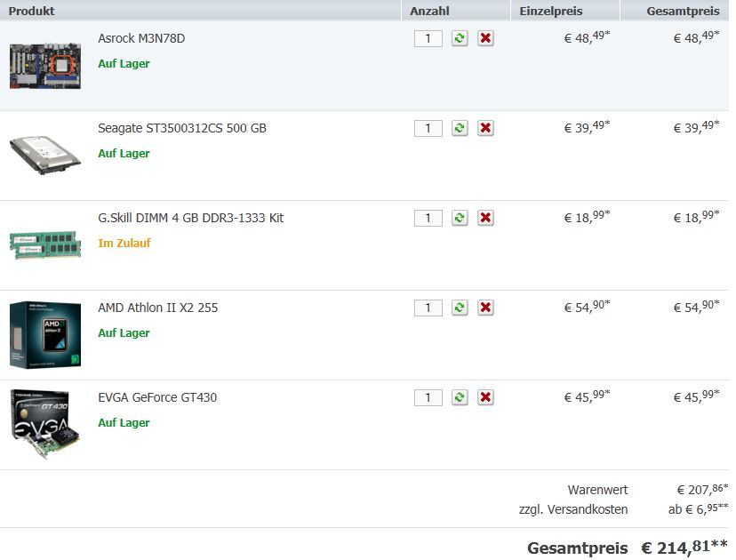Click the Produkt column header
The height and width of the screenshot is (560, 736).
[31, 11]
